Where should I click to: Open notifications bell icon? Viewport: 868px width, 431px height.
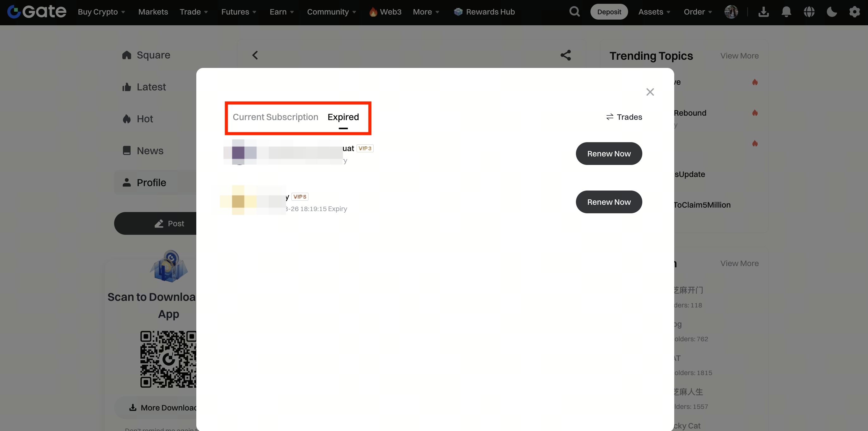(786, 12)
